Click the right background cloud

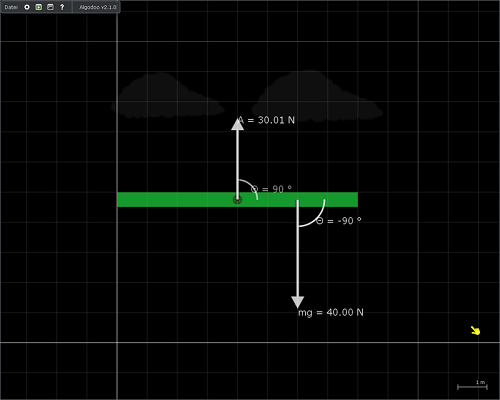[x=317, y=95]
